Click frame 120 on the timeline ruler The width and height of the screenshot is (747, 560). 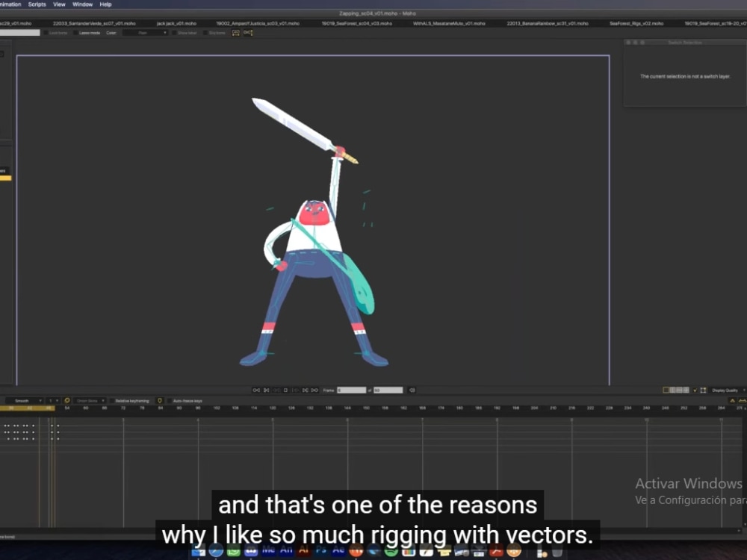[273, 408]
